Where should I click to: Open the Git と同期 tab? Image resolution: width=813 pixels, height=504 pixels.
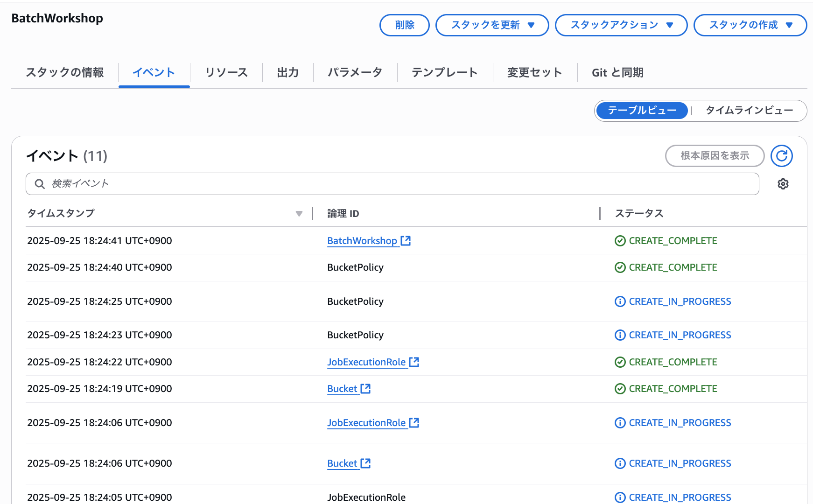[617, 72]
